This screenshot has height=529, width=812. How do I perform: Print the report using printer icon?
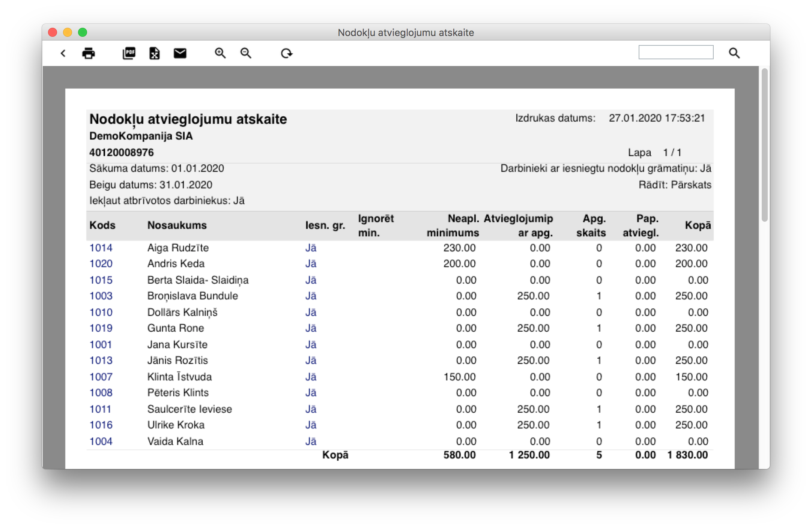pyautogui.click(x=89, y=53)
